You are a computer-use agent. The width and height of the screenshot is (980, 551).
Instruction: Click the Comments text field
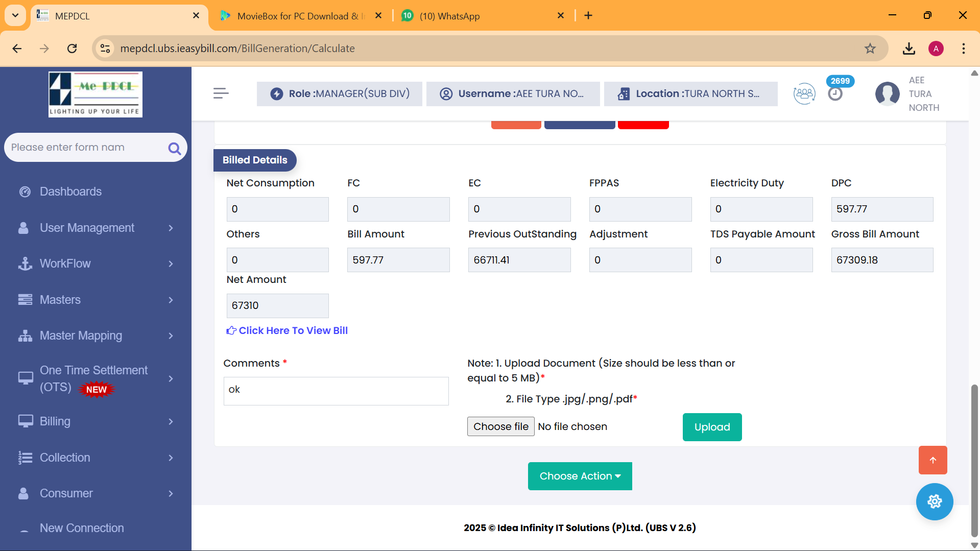(336, 391)
